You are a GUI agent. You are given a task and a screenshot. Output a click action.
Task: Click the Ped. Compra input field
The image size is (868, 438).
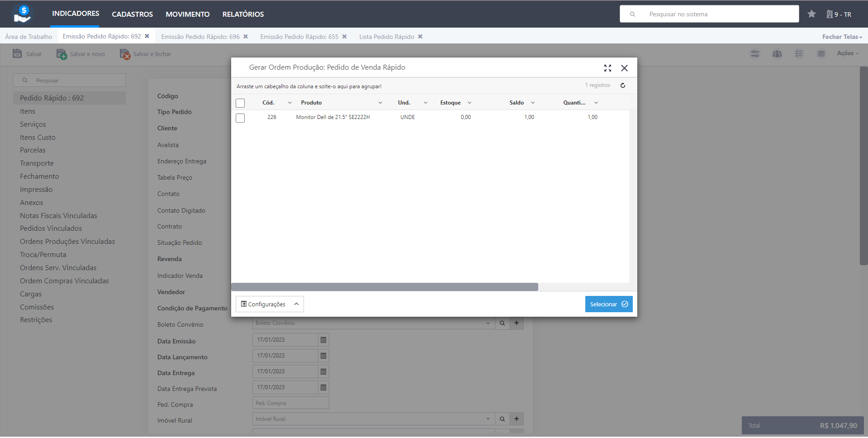[x=290, y=403]
